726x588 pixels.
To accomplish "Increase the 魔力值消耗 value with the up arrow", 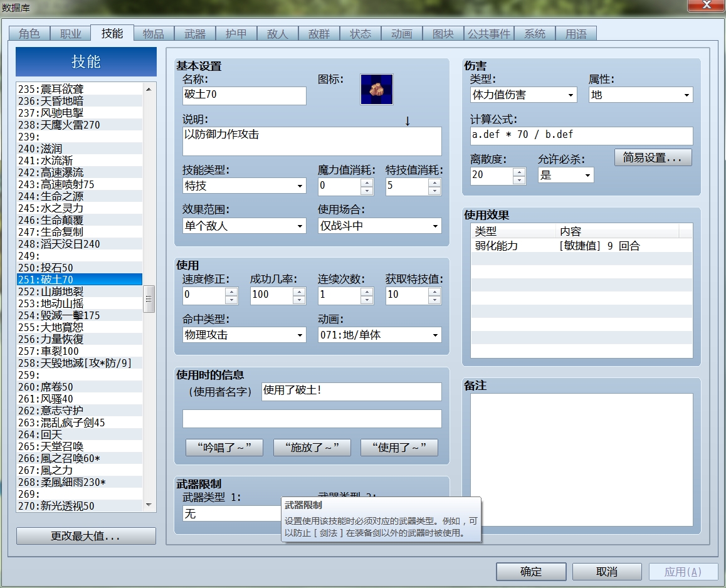I will pyautogui.click(x=367, y=182).
